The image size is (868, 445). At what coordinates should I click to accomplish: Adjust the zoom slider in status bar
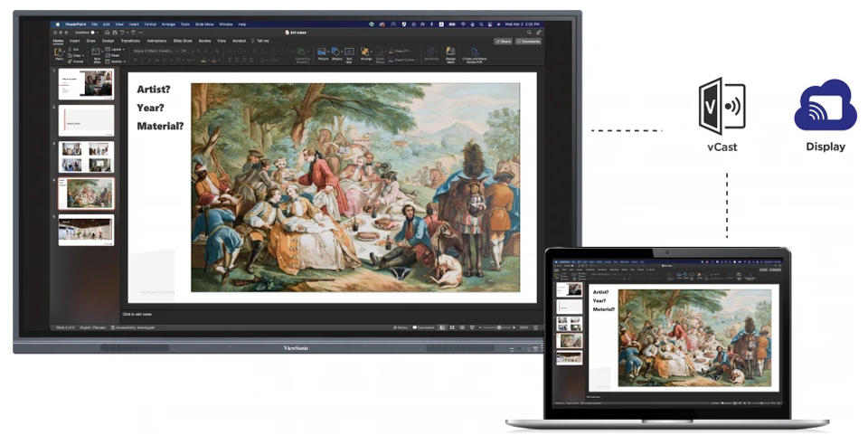pos(499,327)
